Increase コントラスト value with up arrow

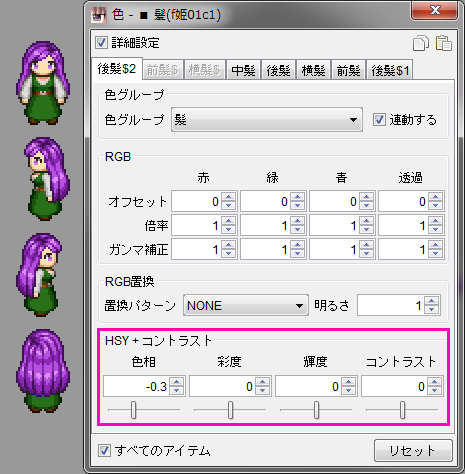435,382
